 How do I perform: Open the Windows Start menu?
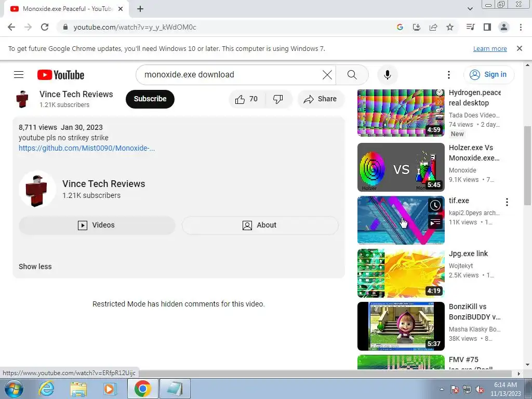tap(14, 389)
